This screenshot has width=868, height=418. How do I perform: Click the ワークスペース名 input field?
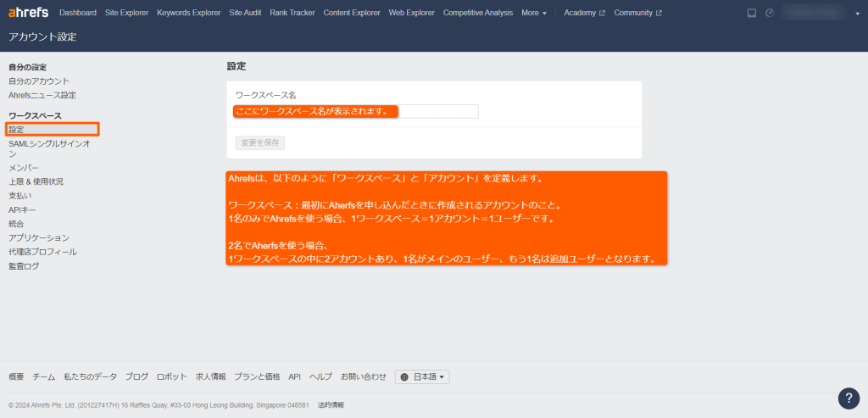(x=357, y=111)
